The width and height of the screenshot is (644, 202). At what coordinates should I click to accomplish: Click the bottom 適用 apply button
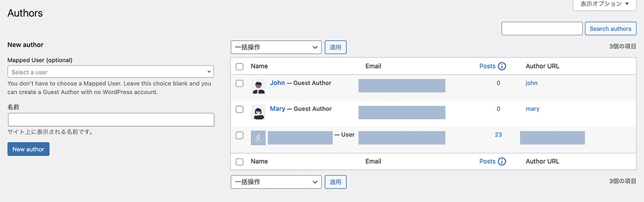point(335,182)
